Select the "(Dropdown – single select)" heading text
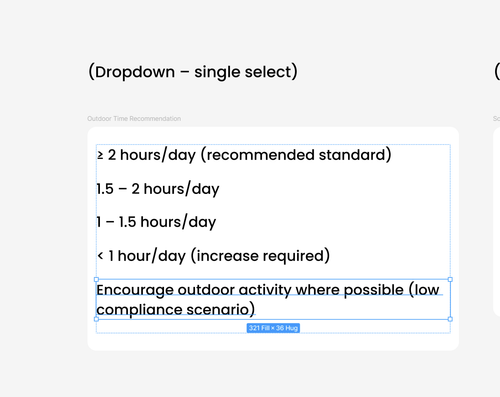 (193, 72)
